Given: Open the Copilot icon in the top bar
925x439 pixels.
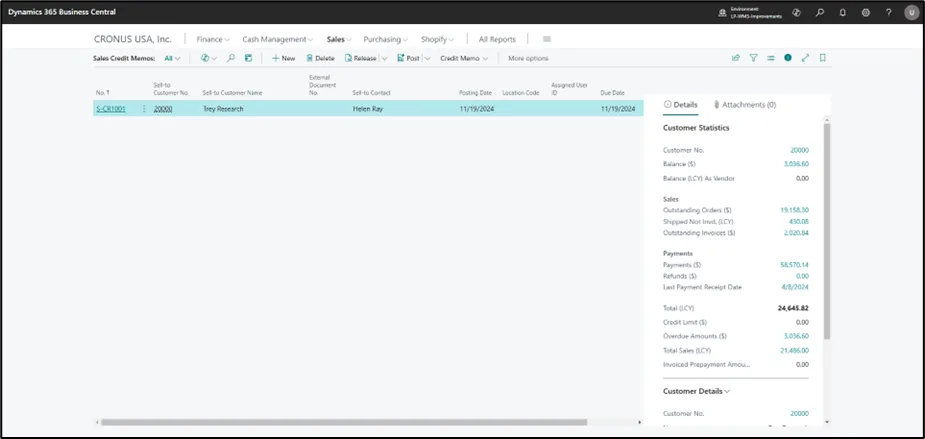Looking at the screenshot, I should 796,12.
